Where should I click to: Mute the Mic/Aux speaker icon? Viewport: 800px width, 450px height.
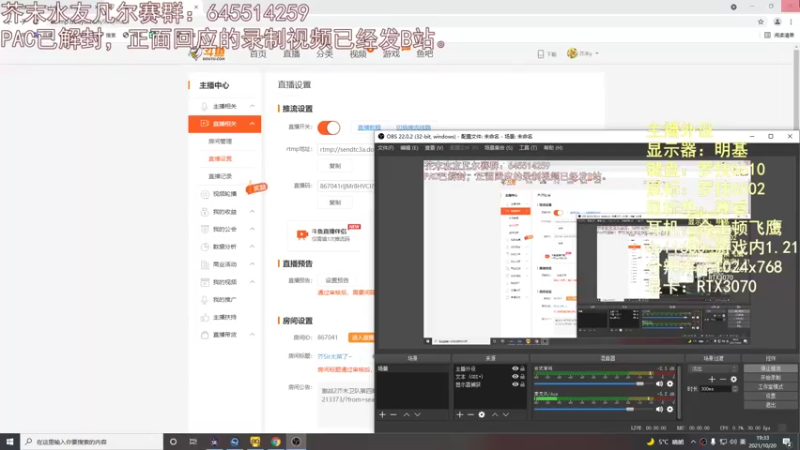click(x=659, y=409)
